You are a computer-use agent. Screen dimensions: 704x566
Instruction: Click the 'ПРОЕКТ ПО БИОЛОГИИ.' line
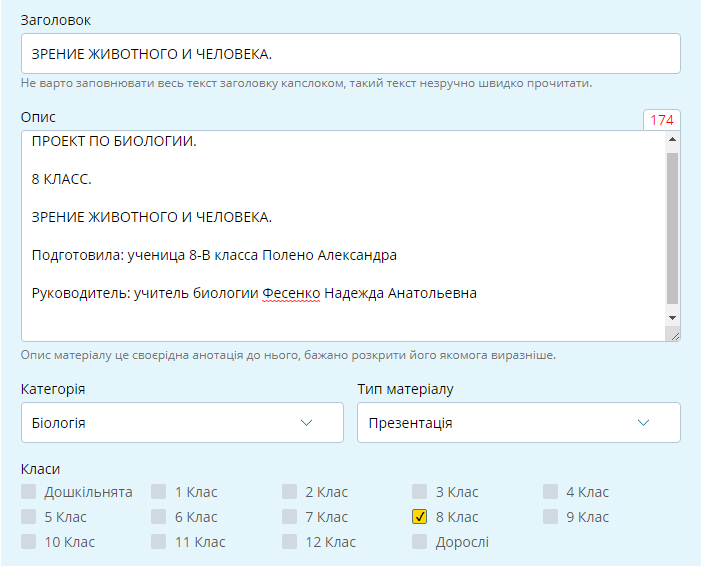coord(114,141)
